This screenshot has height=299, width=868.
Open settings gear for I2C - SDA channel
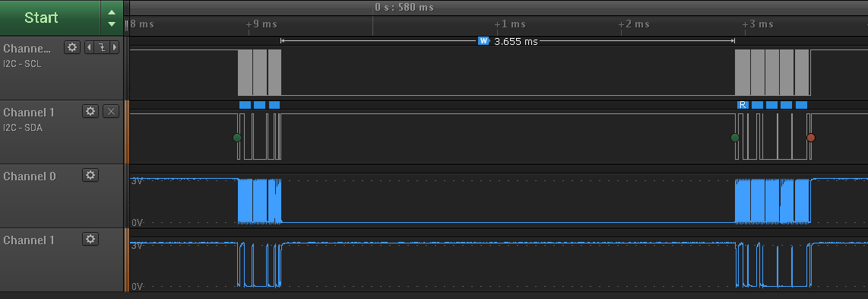click(90, 111)
